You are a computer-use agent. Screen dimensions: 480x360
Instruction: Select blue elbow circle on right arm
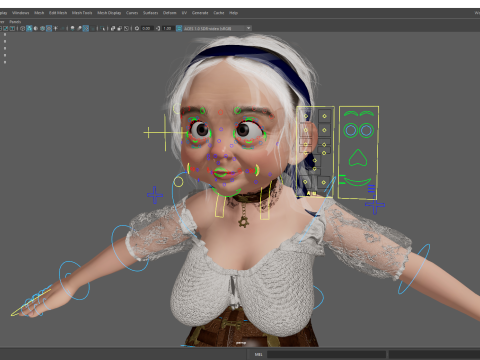tap(414, 269)
